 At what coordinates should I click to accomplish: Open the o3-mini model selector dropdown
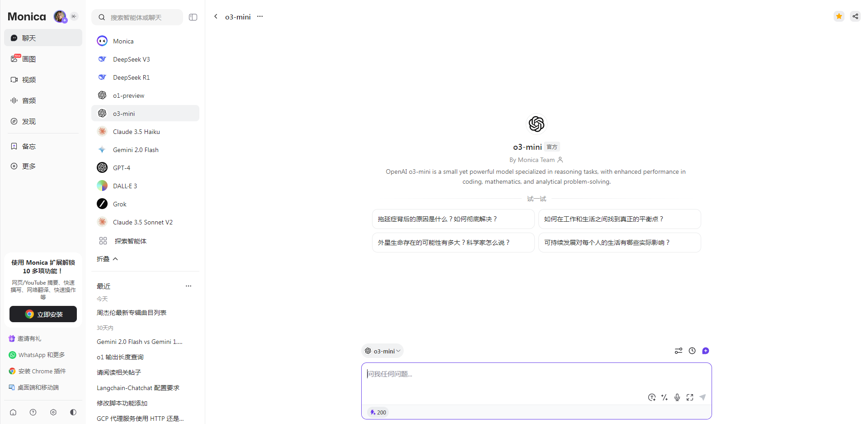(x=382, y=351)
